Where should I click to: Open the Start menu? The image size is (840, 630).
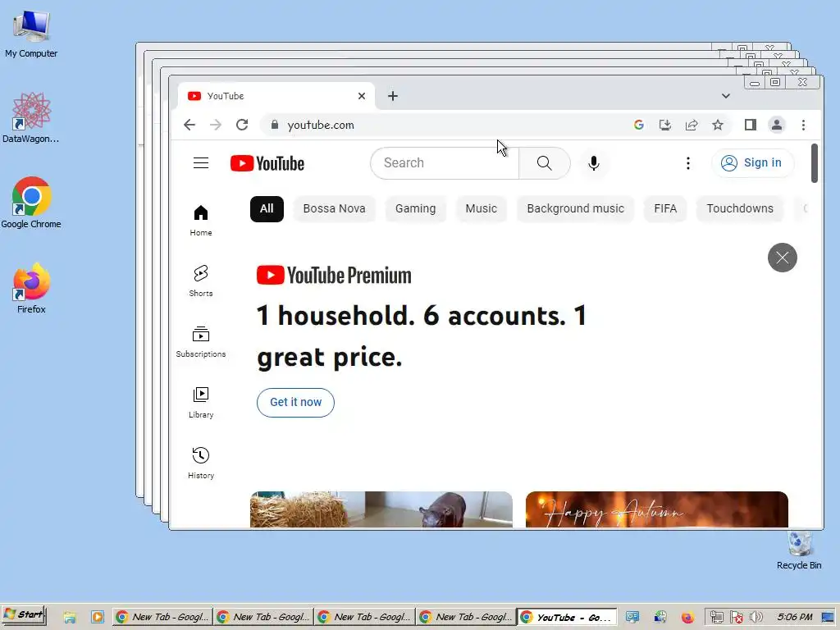(x=24, y=615)
